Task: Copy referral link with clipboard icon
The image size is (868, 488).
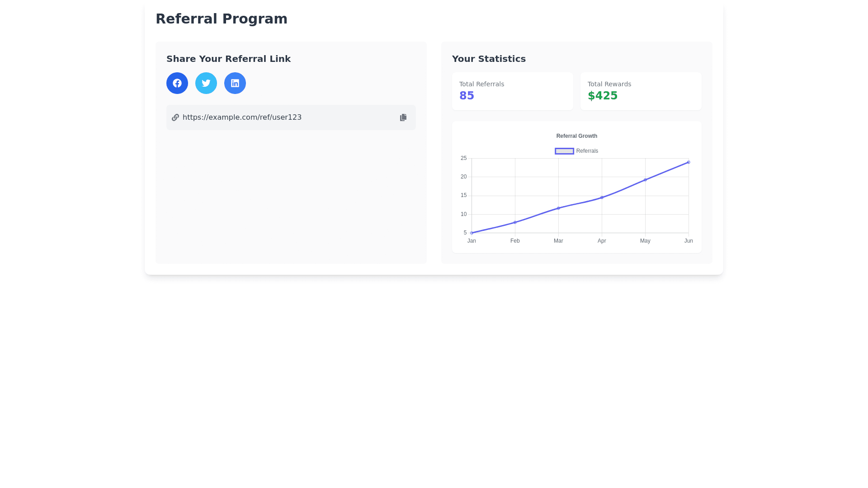Action: (403, 117)
